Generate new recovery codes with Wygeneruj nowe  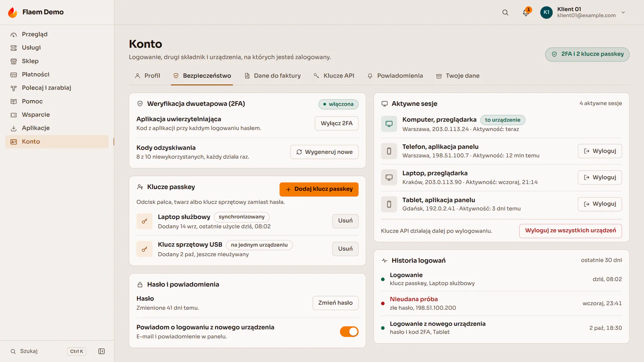point(324,152)
